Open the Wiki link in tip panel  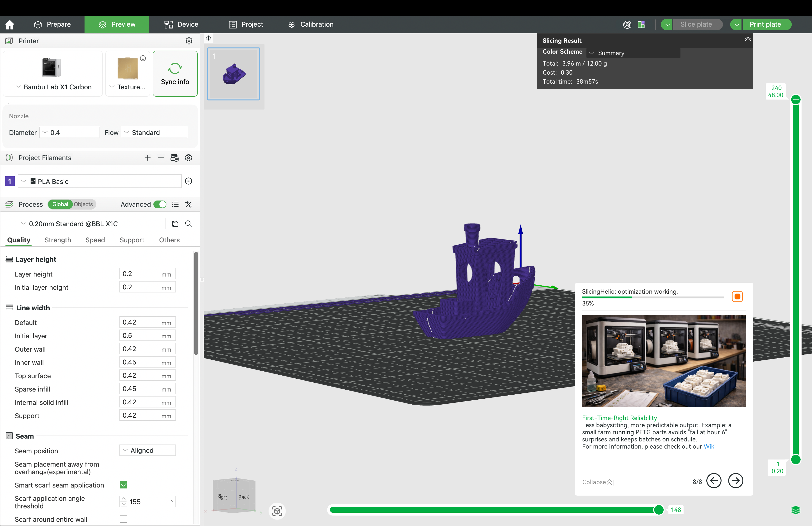tap(709, 446)
